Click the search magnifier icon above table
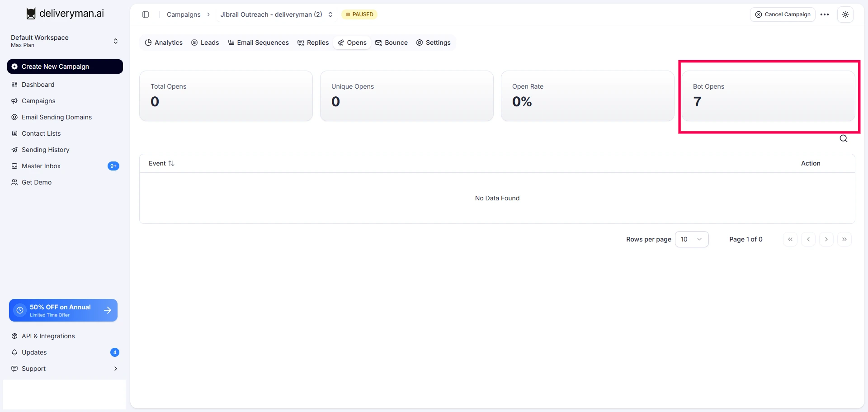 pyautogui.click(x=844, y=138)
